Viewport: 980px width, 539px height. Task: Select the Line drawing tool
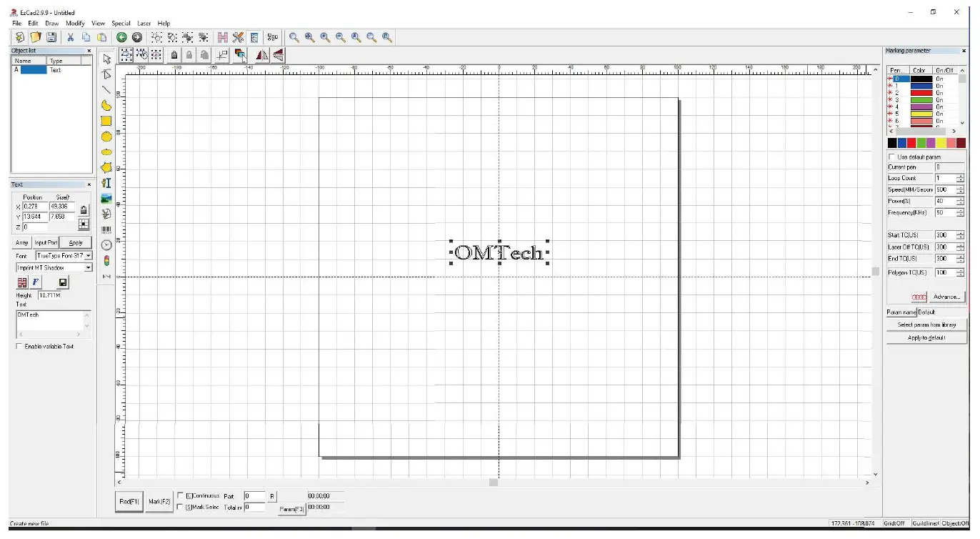pos(106,90)
